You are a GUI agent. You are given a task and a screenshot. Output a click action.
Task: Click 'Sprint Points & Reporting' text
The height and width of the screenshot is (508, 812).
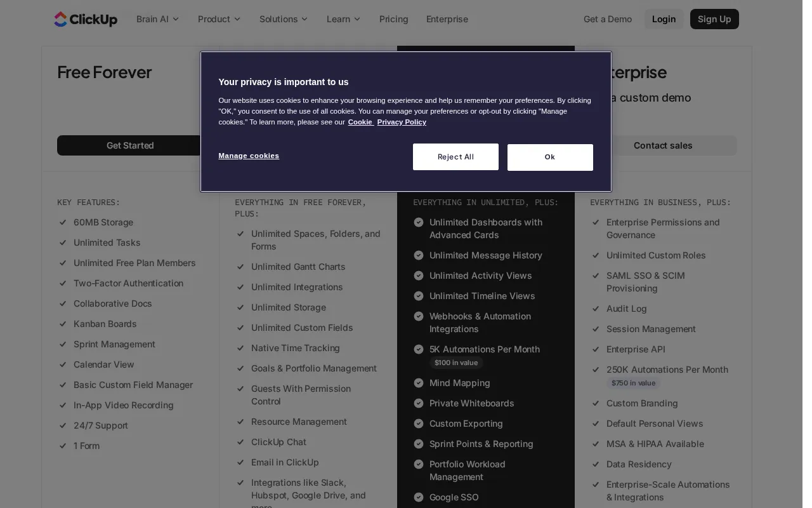tap(481, 444)
